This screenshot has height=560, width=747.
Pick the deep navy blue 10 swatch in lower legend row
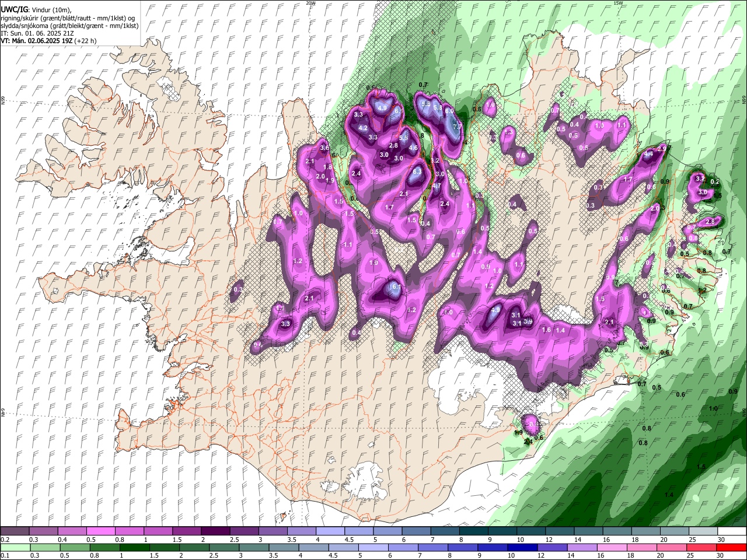coord(523,548)
